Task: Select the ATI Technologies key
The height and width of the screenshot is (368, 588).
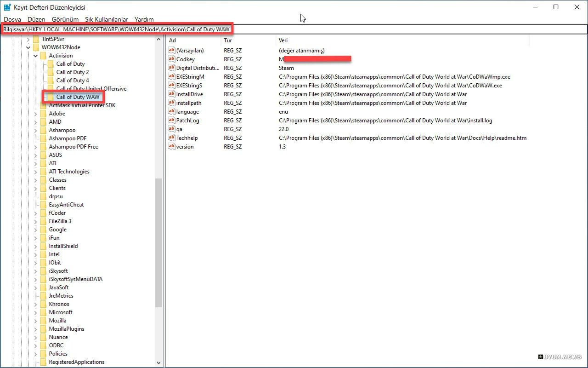Action: point(69,172)
